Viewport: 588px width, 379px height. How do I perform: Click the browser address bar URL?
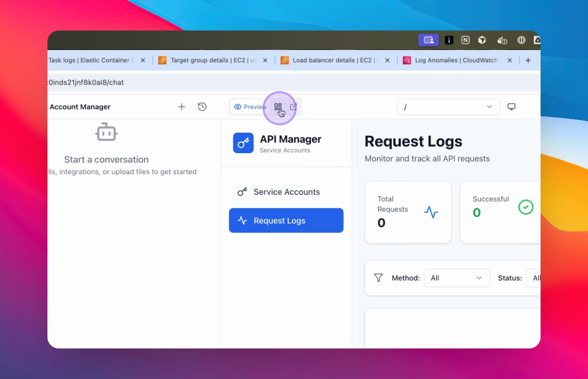pyautogui.click(x=86, y=83)
